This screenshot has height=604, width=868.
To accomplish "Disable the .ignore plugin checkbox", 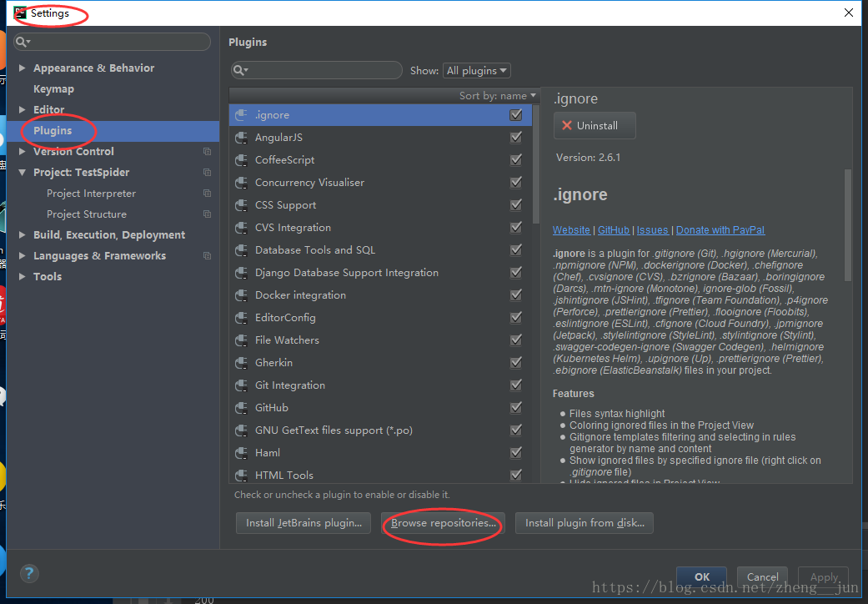I will click(516, 114).
